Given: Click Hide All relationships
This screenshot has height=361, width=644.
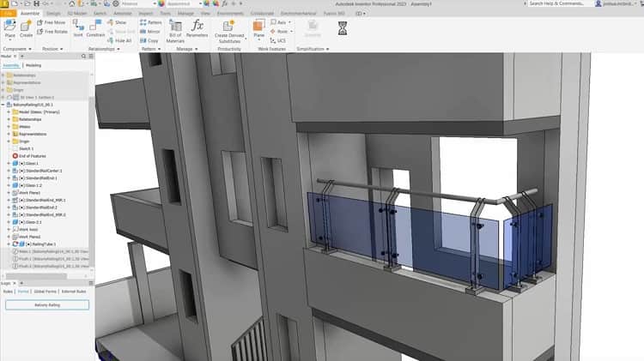Looking at the screenshot, I should tap(119, 40).
